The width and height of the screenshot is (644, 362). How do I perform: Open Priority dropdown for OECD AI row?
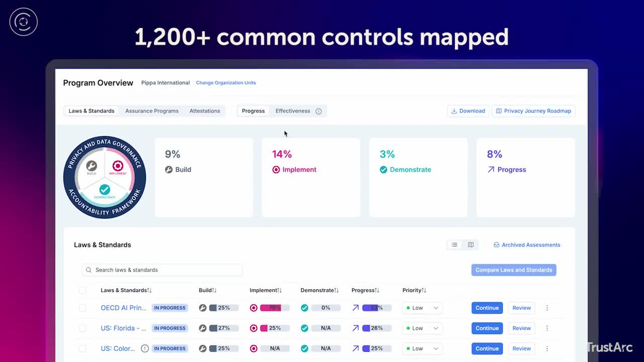pyautogui.click(x=422, y=308)
